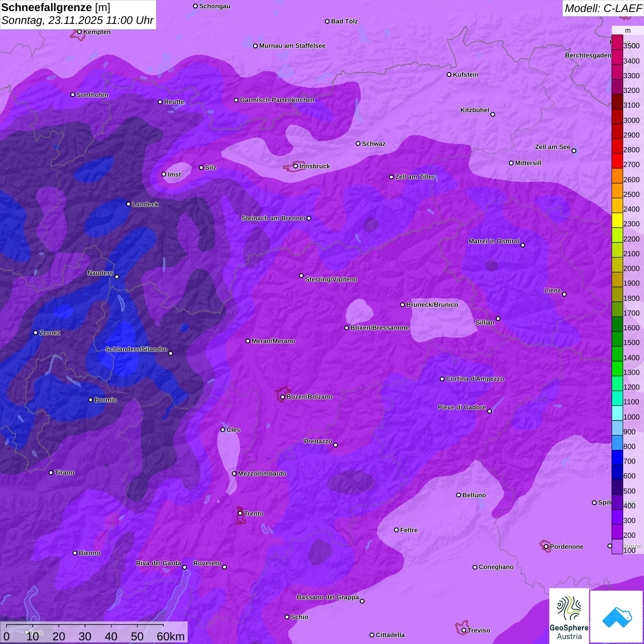
Task: Click the Bozen/Bolzano city marker
Action: [283, 397]
